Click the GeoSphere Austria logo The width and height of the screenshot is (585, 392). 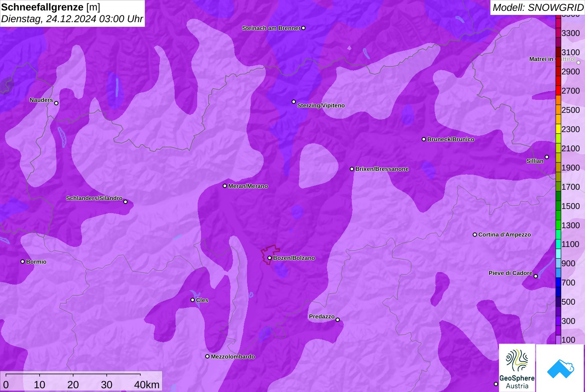click(517, 368)
